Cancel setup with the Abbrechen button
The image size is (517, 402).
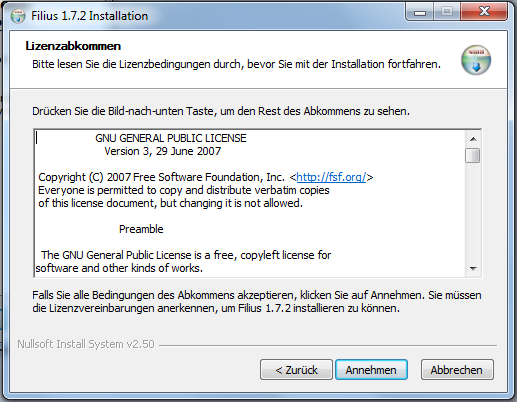click(x=457, y=370)
